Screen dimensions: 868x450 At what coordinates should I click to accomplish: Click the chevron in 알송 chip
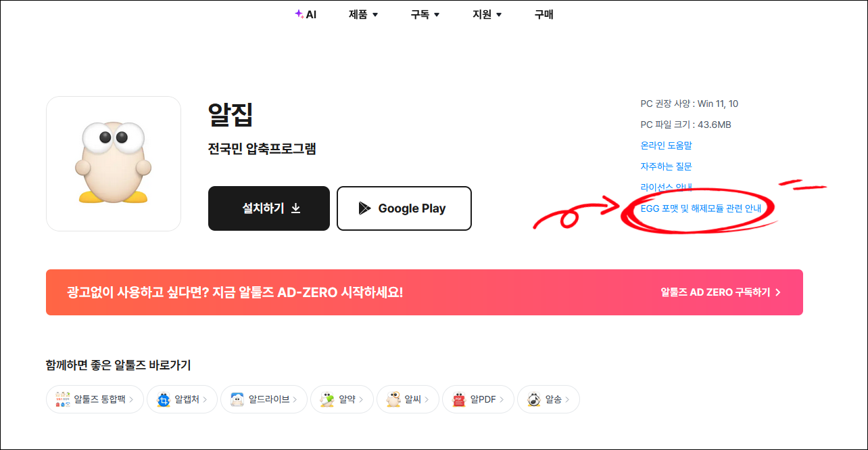(x=569, y=400)
